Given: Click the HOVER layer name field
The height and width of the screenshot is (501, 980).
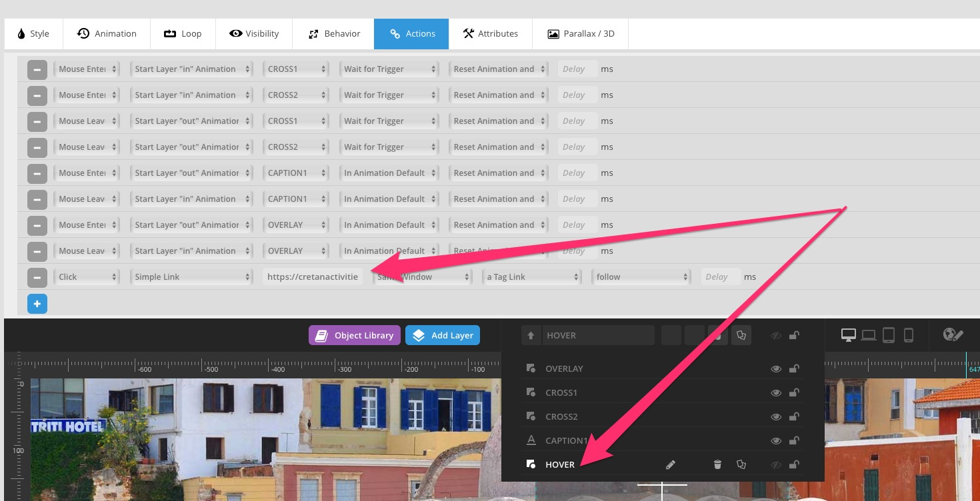Looking at the screenshot, I should click(x=598, y=335).
